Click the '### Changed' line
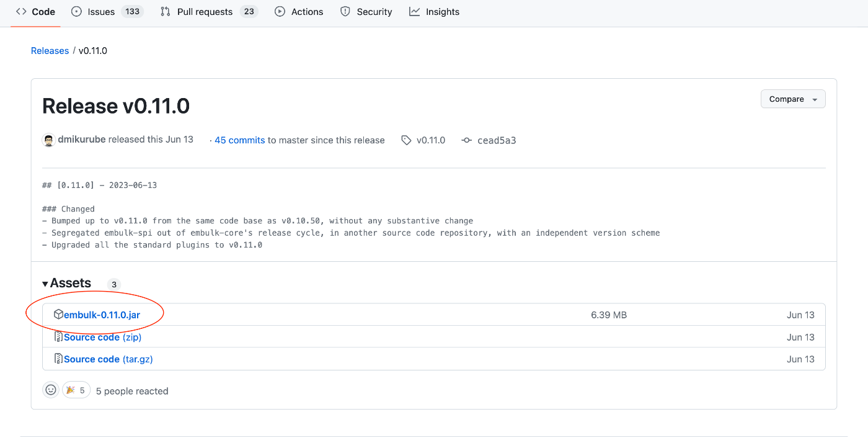The height and width of the screenshot is (448, 868). pyautogui.click(x=68, y=209)
